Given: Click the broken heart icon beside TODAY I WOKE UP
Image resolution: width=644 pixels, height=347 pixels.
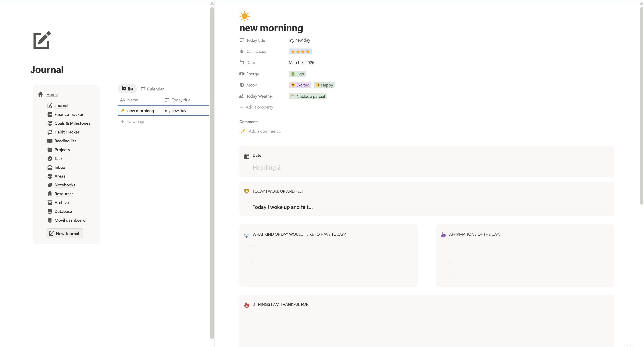Looking at the screenshot, I should [x=247, y=191].
